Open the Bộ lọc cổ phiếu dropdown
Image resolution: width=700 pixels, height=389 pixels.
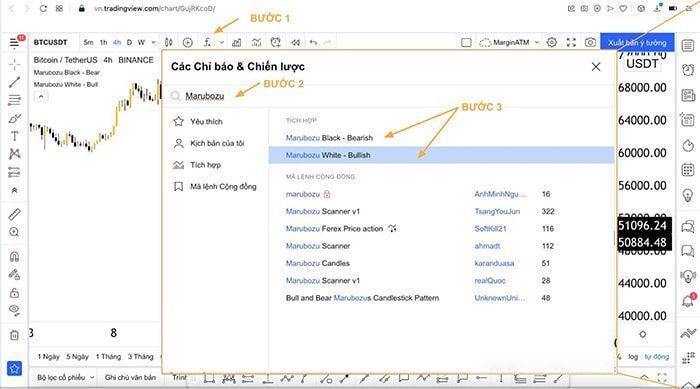(65, 377)
